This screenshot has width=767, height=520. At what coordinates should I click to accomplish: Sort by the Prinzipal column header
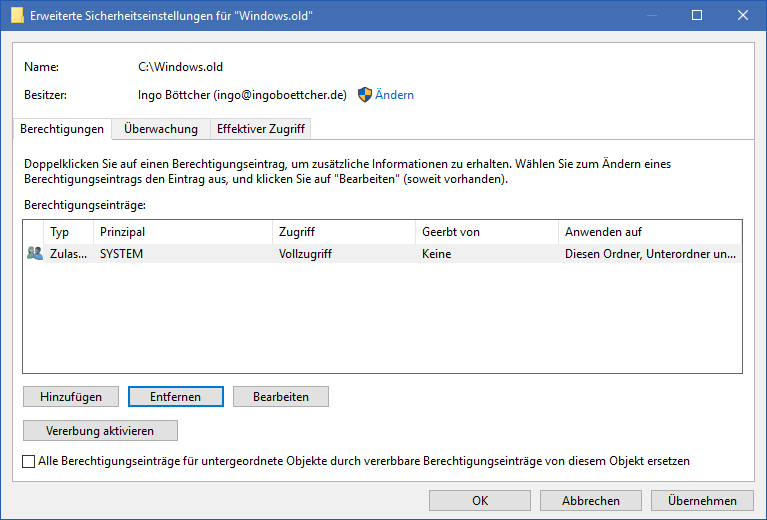click(x=183, y=232)
